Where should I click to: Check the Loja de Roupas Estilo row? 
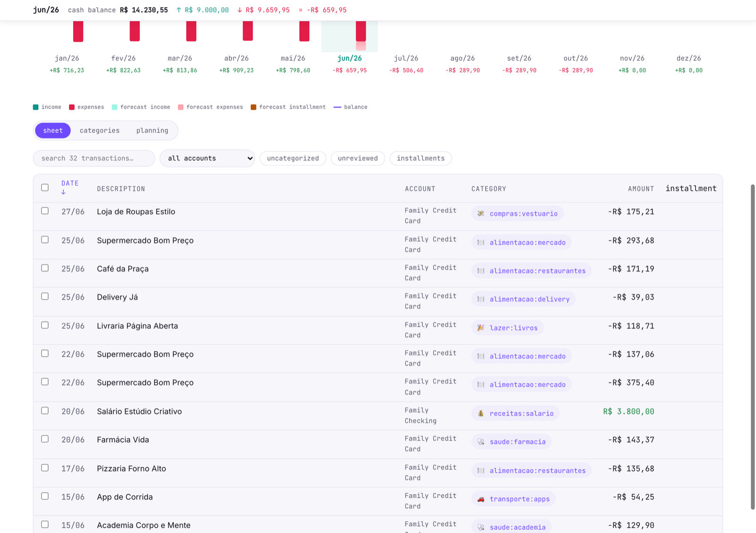coord(45,211)
